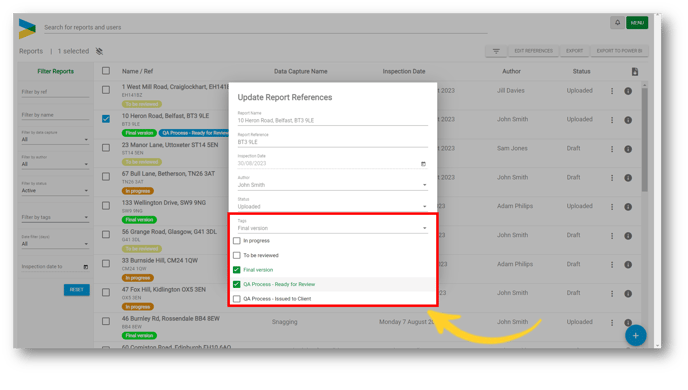
Task: Open Filter by status dropdown showing Active
Action: click(55, 188)
